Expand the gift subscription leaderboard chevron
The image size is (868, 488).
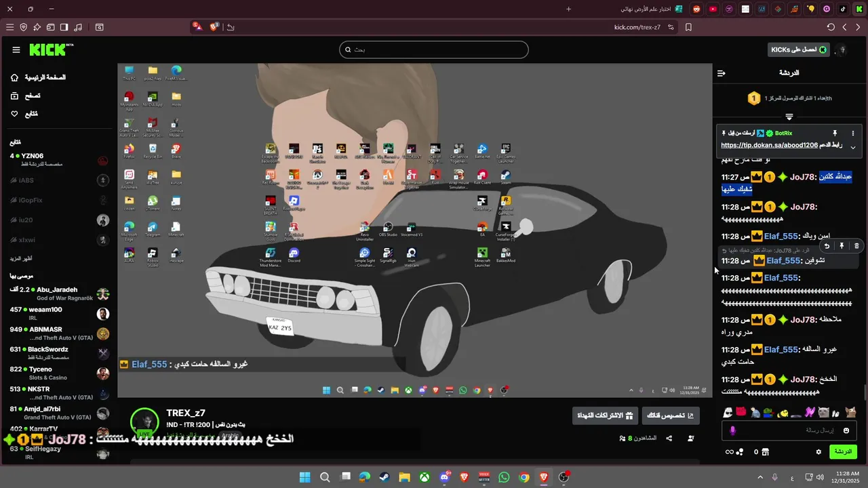pyautogui.click(x=789, y=117)
